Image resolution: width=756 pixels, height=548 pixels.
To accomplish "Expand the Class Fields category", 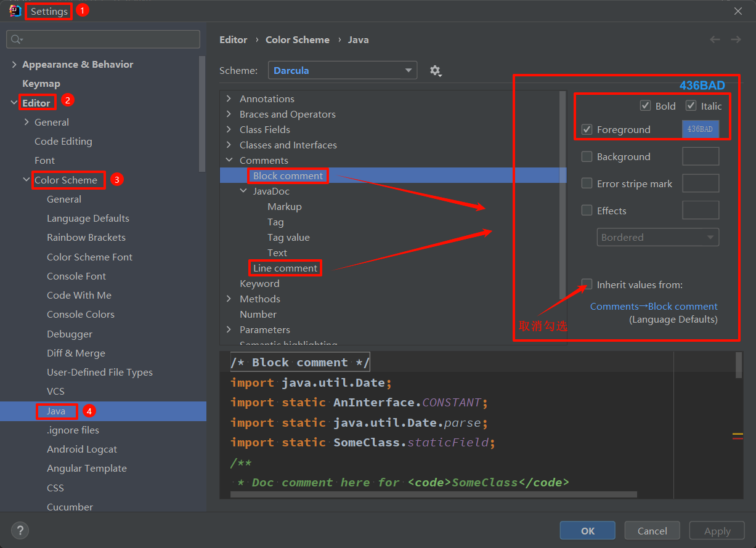I will point(229,129).
